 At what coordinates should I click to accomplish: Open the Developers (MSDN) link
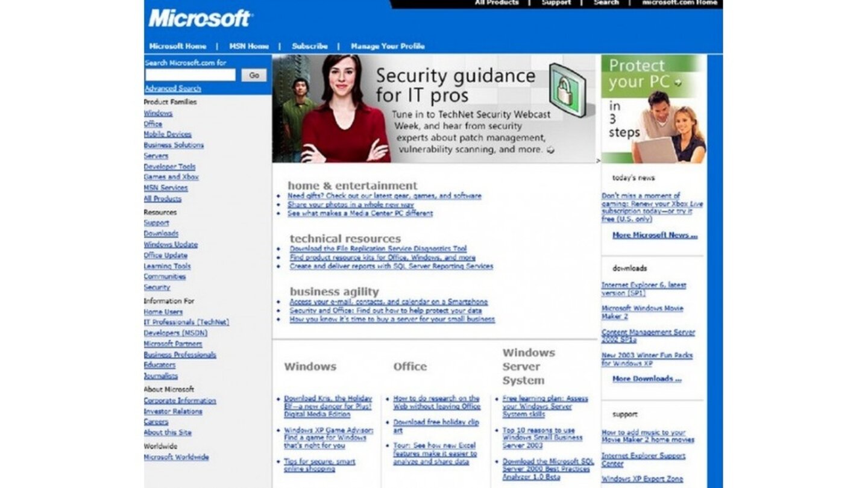tap(175, 333)
